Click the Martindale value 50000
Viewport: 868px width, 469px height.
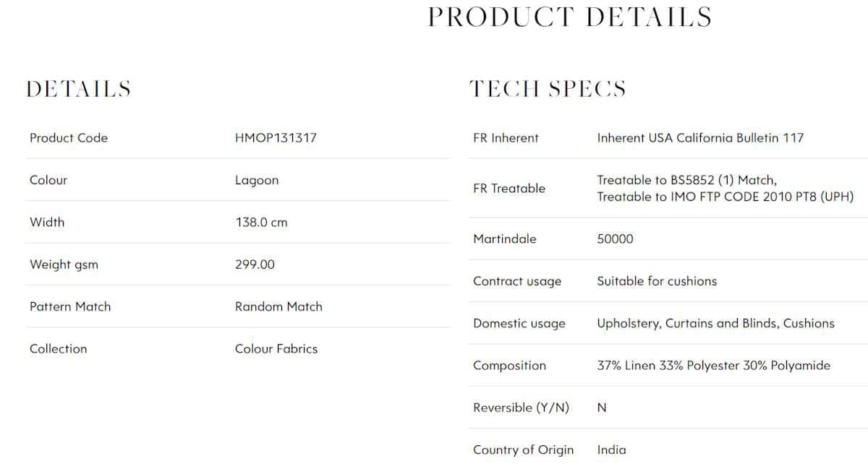tap(615, 238)
